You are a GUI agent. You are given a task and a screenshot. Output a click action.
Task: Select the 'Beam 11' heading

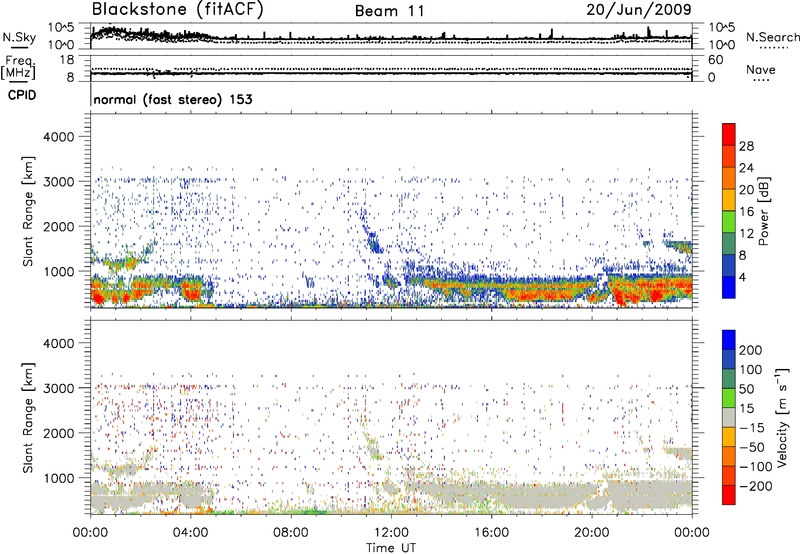coord(389,11)
